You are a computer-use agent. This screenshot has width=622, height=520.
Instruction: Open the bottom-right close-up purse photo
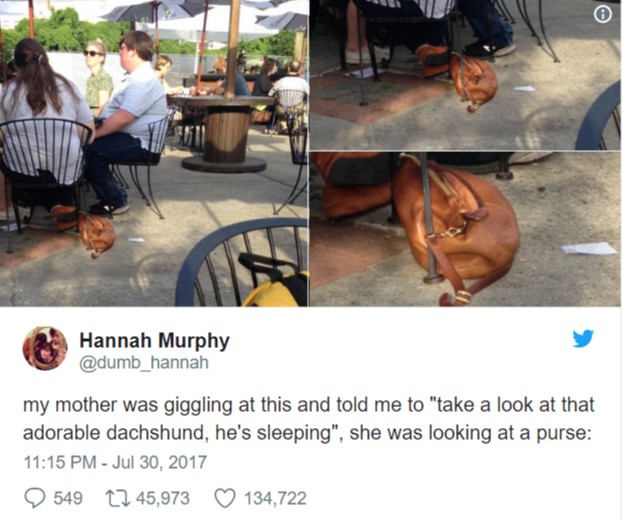465,229
